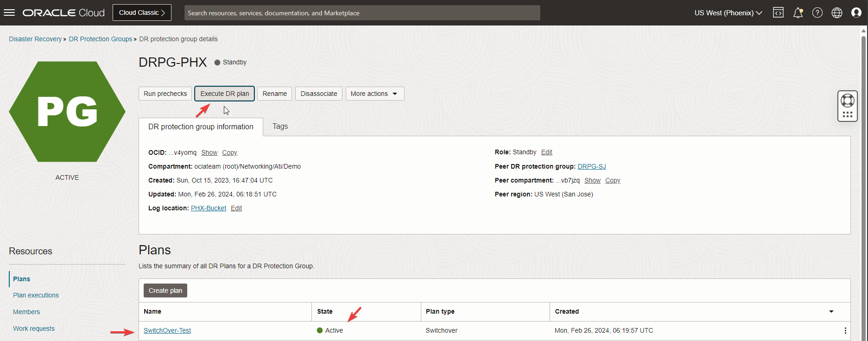Open peer group DRPG-SJ link
868x341 pixels.
tap(592, 166)
